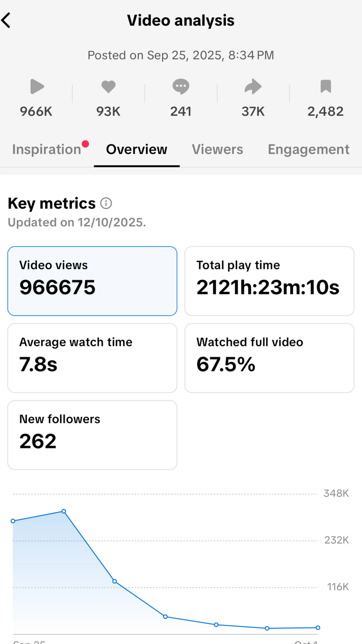The width and height of the screenshot is (362, 644).
Task: Tap the play views icon
Action: pos(37,86)
